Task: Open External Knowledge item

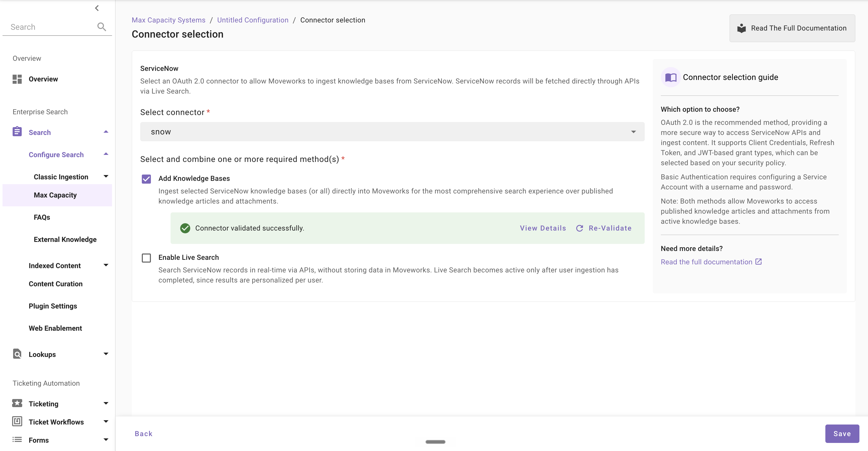Action: pos(65,239)
